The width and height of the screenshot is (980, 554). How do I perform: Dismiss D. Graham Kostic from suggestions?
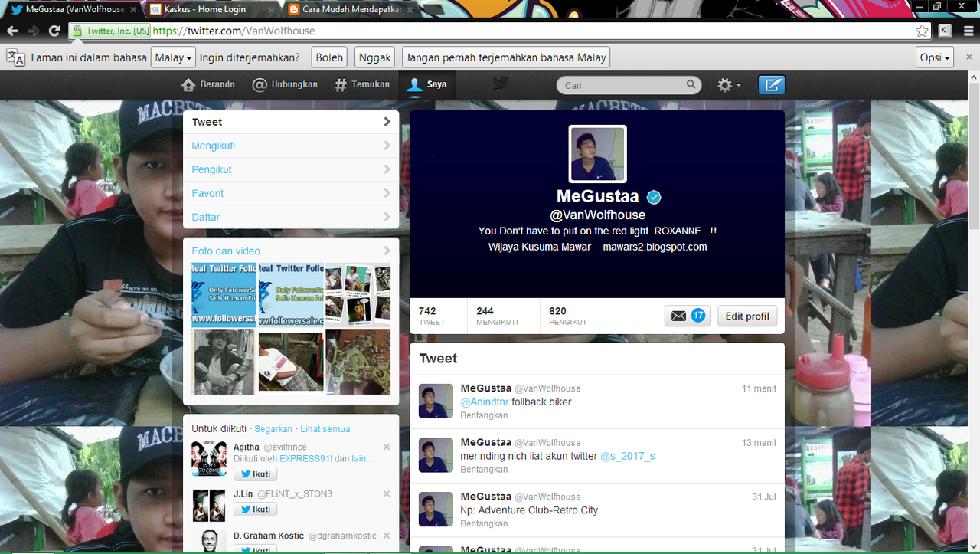pyautogui.click(x=387, y=536)
